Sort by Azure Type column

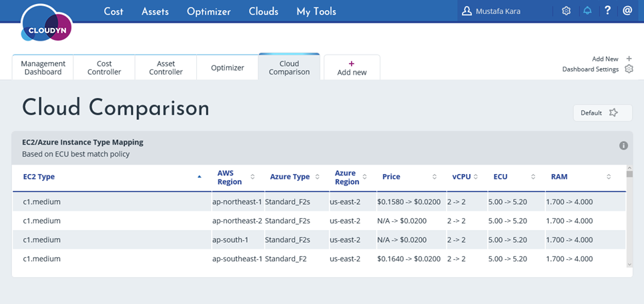[x=317, y=177]
